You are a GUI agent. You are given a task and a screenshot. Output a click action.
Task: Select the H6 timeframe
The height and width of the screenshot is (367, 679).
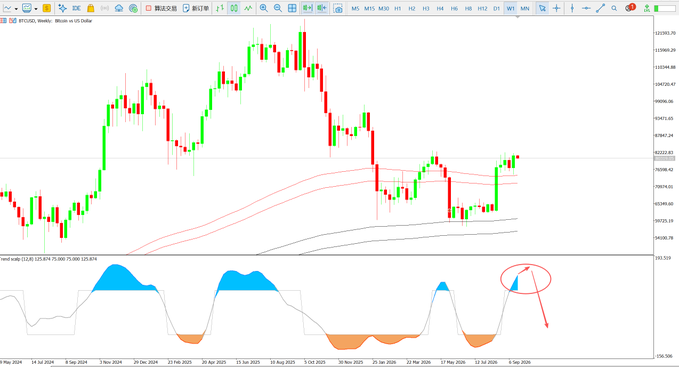[x=454, y=9]
